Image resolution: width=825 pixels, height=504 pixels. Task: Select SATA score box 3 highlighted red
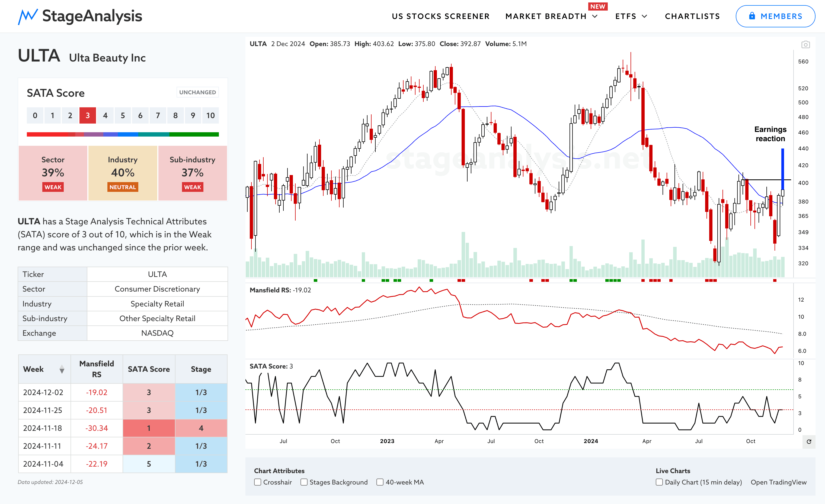point(88,115)
